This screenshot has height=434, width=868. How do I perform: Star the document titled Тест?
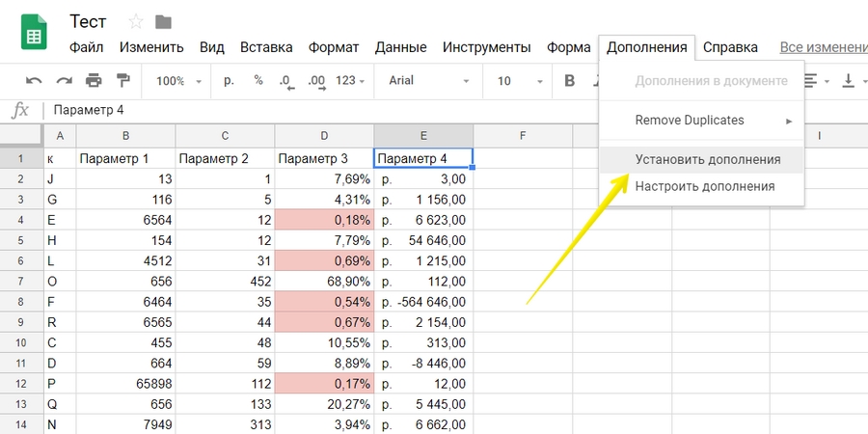pos(135,21)
